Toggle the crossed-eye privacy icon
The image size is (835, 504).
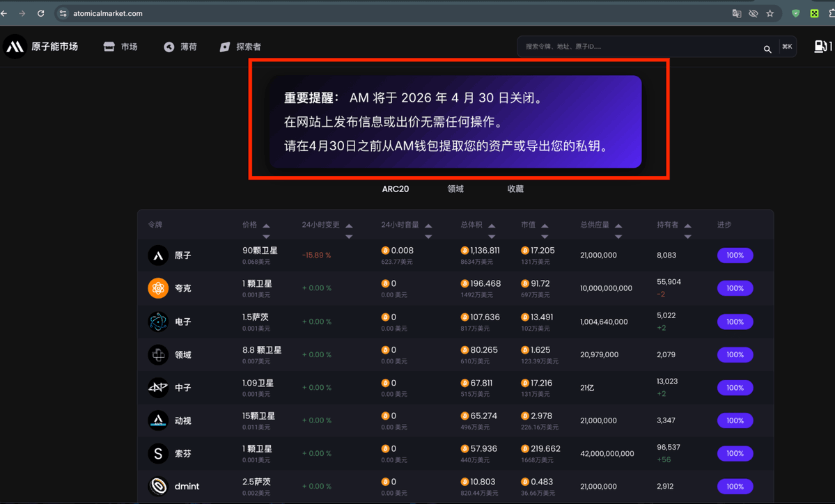click(753, 13)
